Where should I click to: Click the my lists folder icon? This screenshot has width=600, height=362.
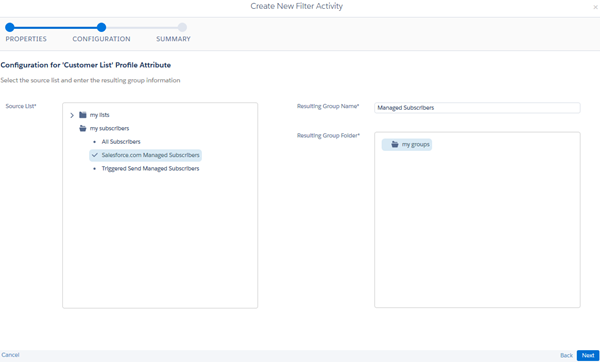click(83, 115)
